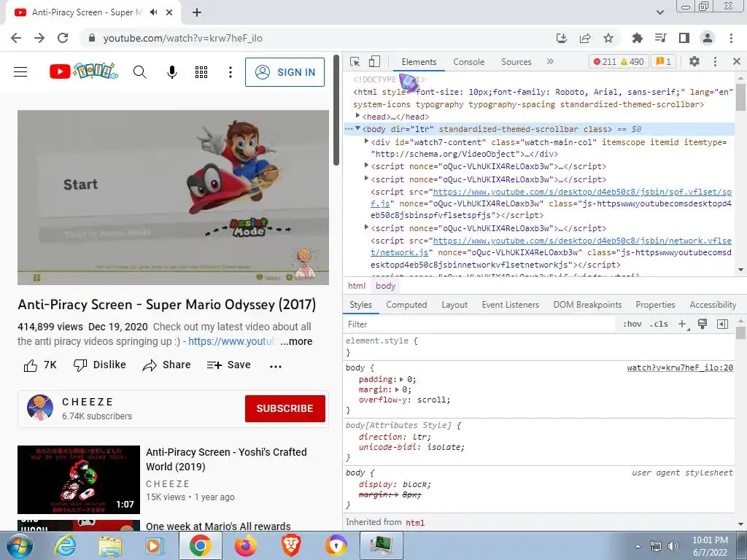The width and height of the screenshot is (747, 560).
Task: Open a new Chrome tab
Action: click(x=197, y=12)
